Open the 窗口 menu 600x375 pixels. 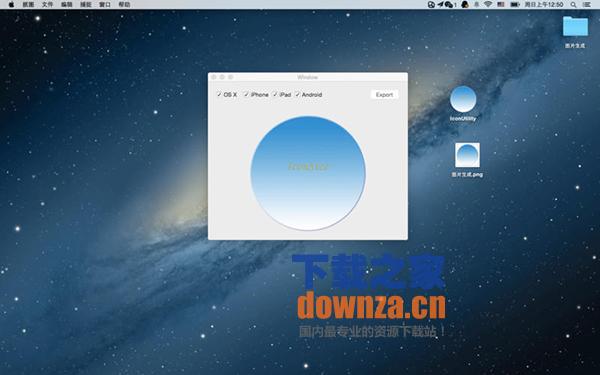pyautogui.click(x=105, y=5)
